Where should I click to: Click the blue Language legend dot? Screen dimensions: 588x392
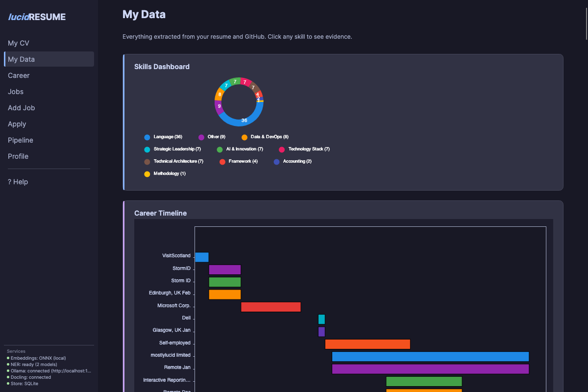point(147,137)
